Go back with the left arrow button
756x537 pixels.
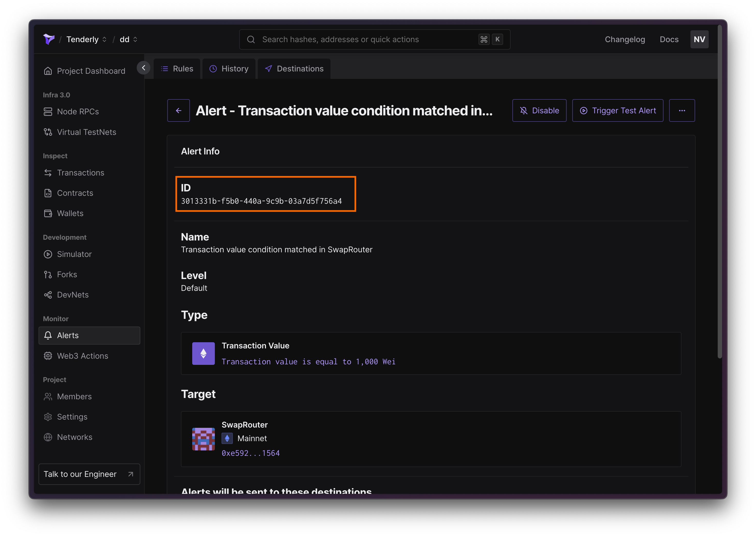179,110
